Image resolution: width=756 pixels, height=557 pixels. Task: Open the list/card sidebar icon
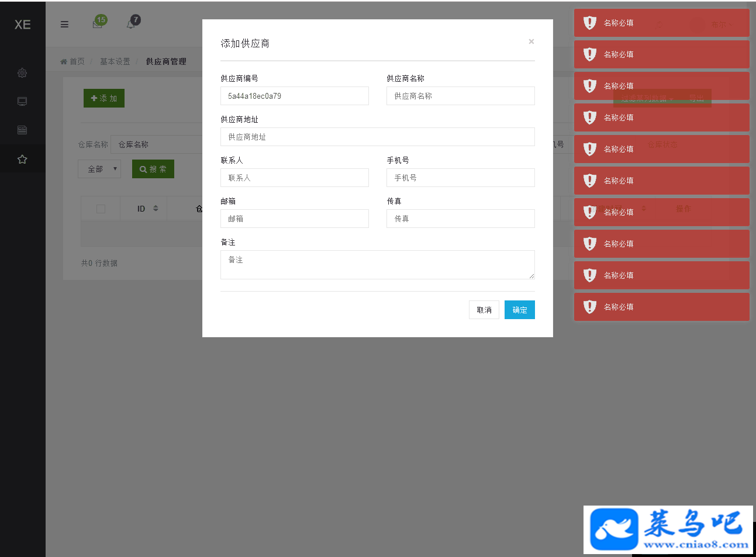22,130
